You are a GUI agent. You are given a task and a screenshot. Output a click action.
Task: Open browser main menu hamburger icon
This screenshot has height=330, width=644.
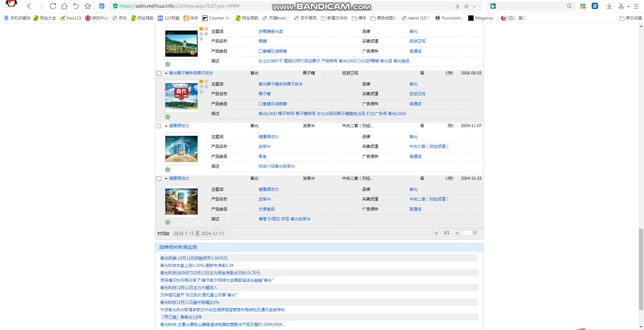(637, 6)
